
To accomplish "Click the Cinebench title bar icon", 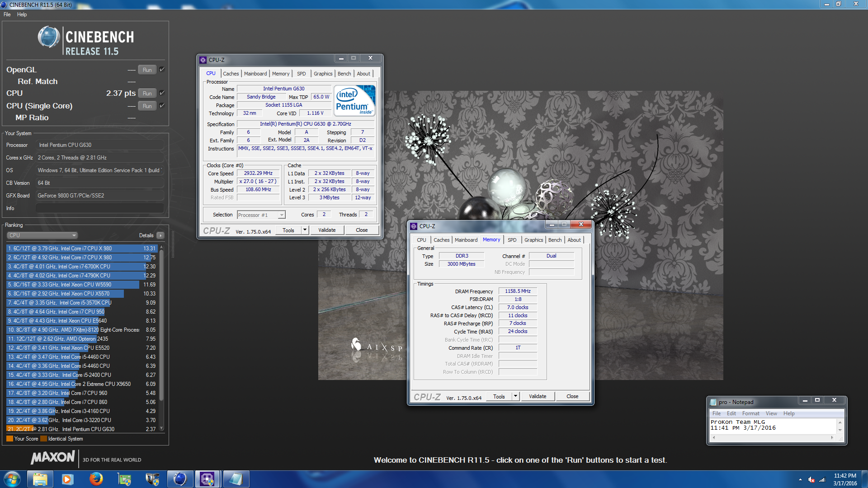I will 4,5.
